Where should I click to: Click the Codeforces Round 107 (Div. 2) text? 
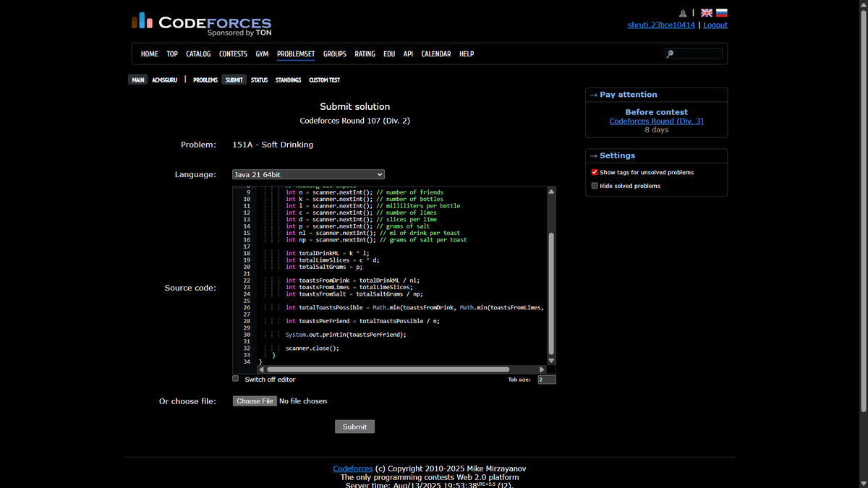coord(354,121)
